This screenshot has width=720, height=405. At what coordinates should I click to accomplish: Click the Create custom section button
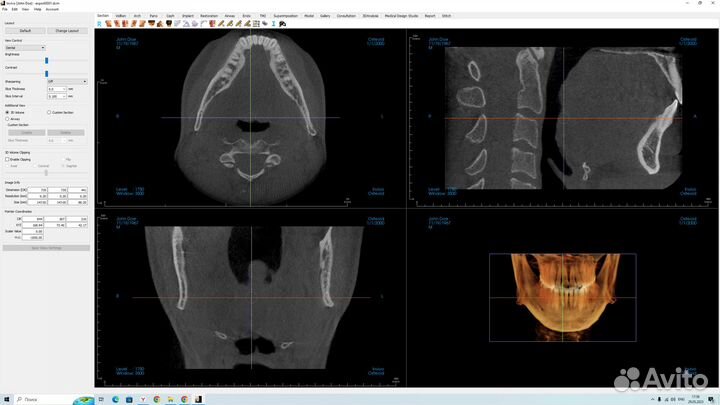(x=27, y=133)
